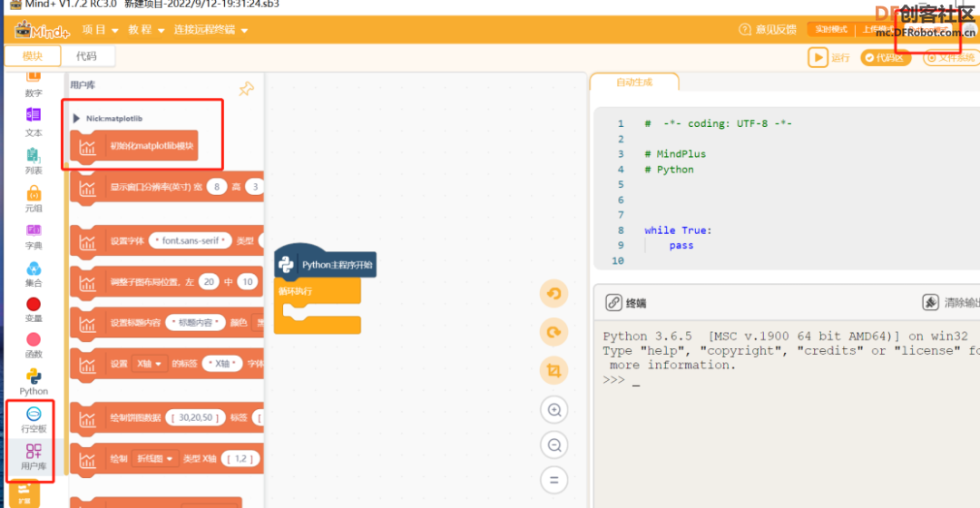Toggle the 代码区 code area
Image resolution: width=980 pixels, height=508 pixels.
[x=885, y=57]
